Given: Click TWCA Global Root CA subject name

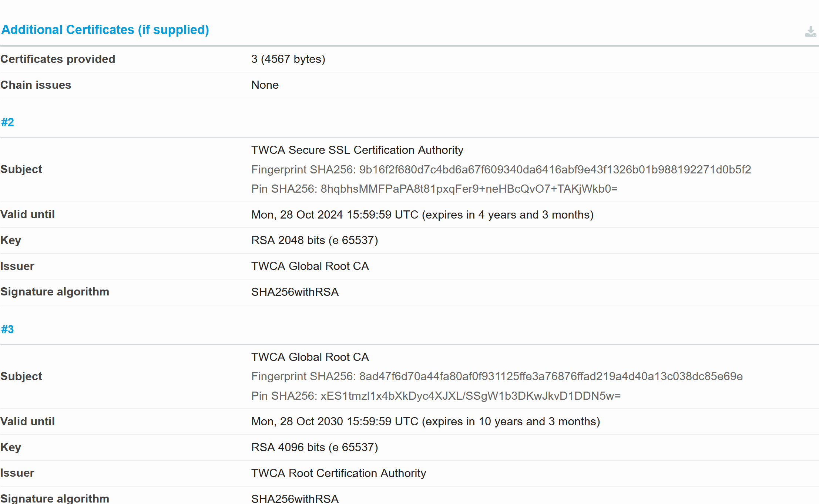Looking at the screenshot, I should click(310, 357).
